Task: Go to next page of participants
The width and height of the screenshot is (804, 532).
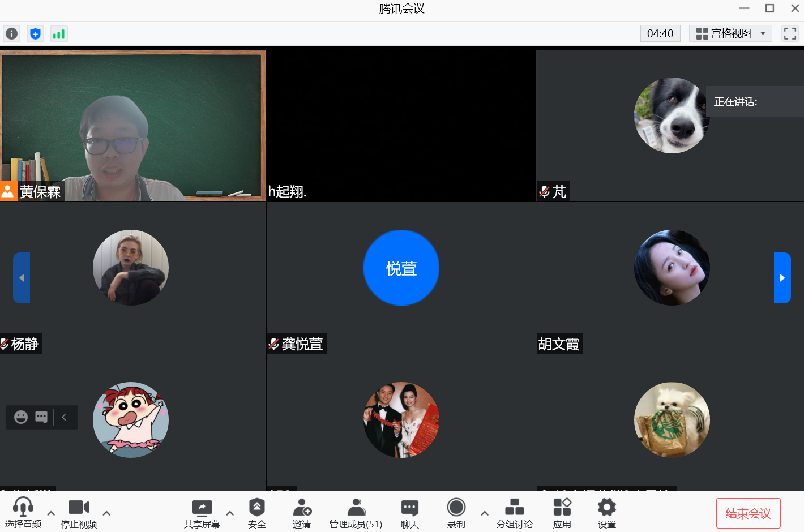Action: [x=782, y=278]
